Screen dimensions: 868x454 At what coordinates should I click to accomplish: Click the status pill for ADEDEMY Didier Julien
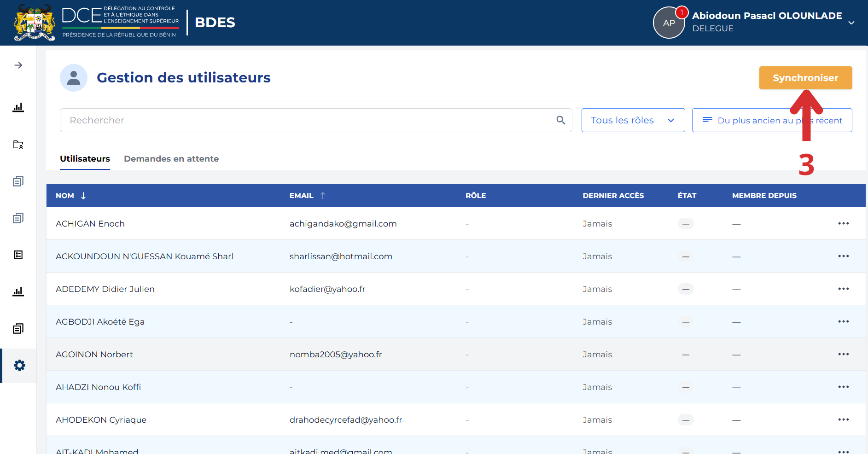(x=686, y=289)
